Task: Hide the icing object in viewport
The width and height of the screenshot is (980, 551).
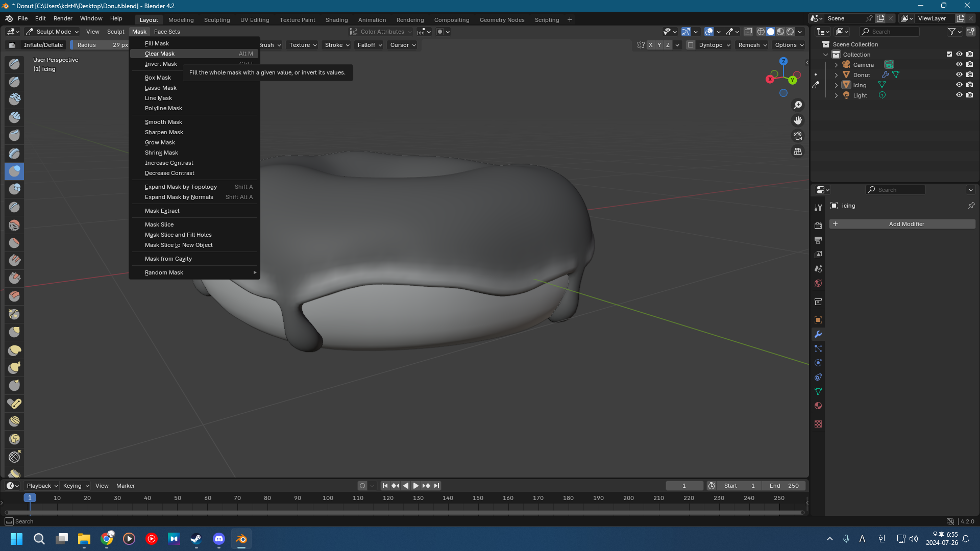Action: (959, 85)
